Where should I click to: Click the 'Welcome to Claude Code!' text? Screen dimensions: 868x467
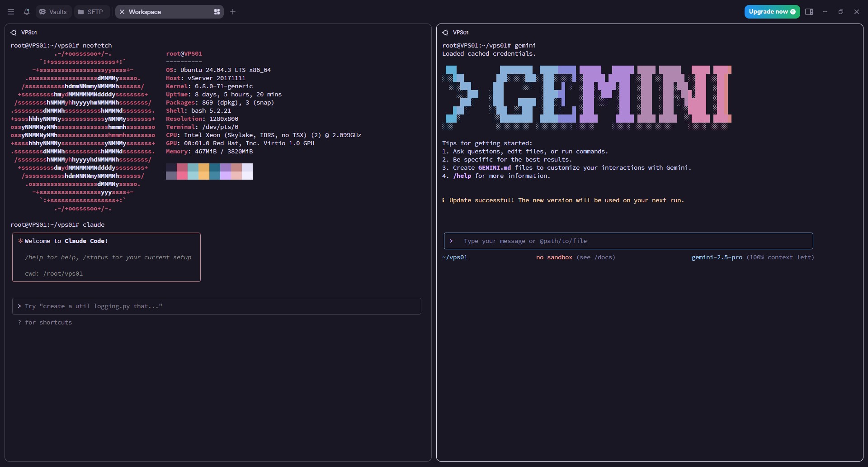pyautogui.click(x=66, y=241)
